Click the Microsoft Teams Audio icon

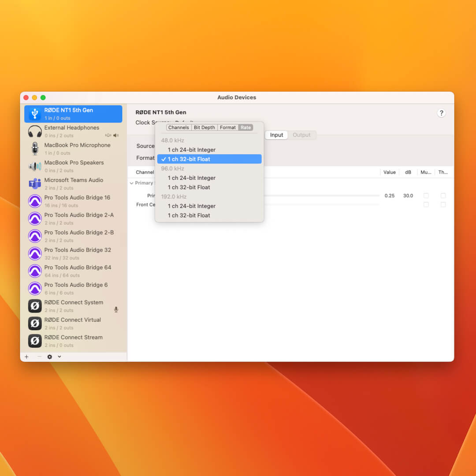pos(35,184)
